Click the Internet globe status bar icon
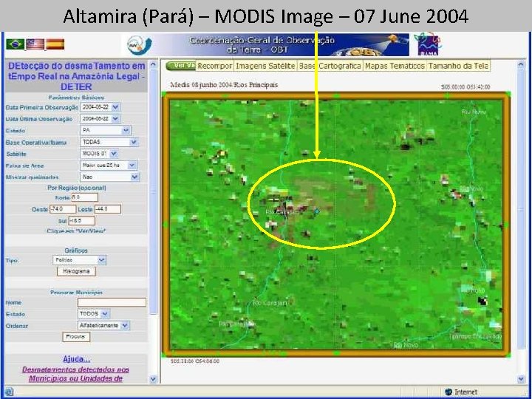 pyautogui.click(x=449, y=392)
